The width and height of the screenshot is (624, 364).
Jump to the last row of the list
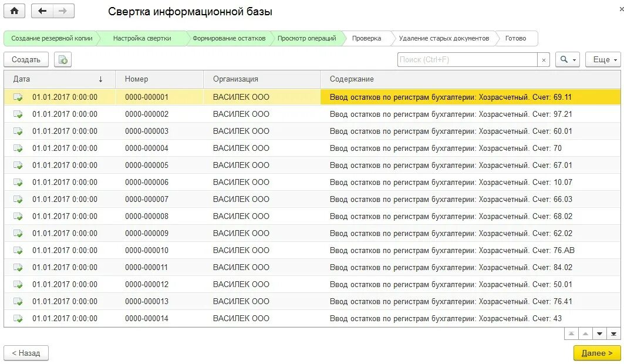tap(613, 334)
